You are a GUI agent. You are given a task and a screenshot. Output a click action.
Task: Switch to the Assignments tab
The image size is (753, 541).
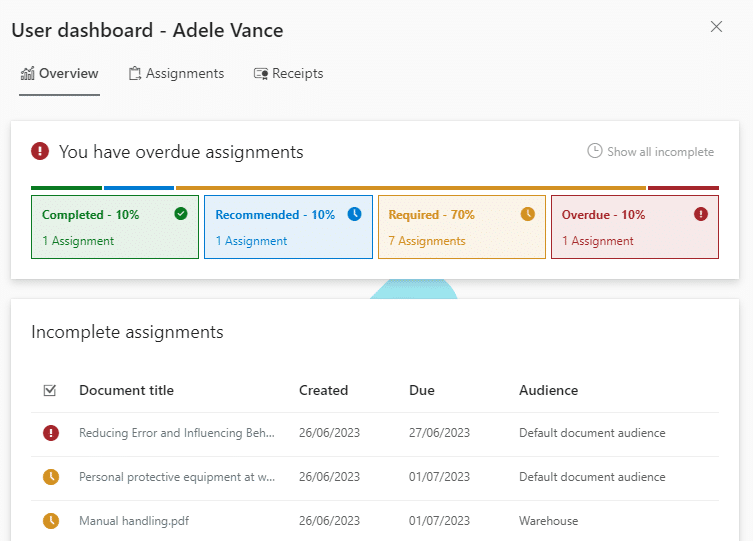point(176,73)
